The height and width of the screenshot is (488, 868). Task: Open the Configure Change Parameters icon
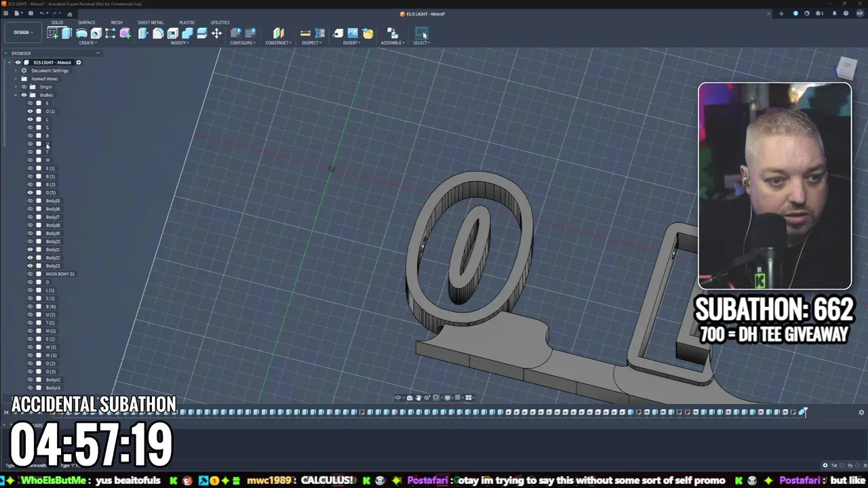(x=235, y=33)
